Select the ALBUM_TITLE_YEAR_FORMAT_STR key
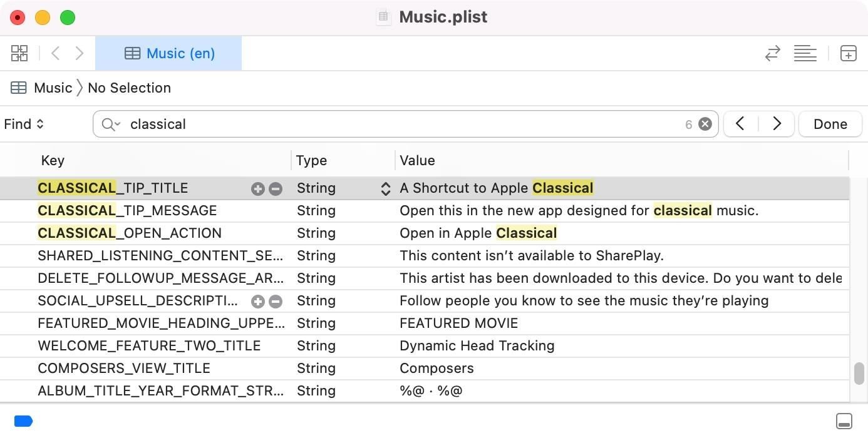This screenshot has height=438, width=868. (160, 390)
